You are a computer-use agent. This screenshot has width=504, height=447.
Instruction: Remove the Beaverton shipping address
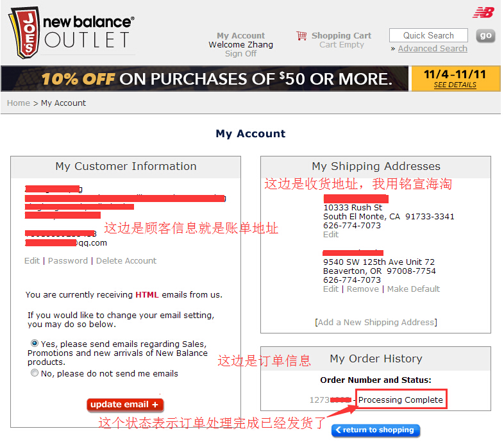click(362, 289)
